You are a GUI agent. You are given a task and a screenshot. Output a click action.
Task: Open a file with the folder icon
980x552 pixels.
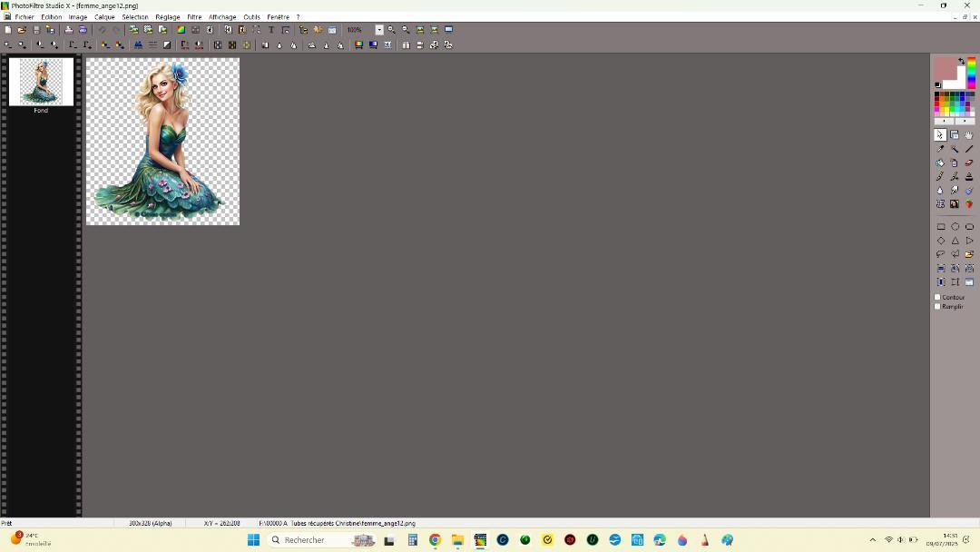click(21, 29)
